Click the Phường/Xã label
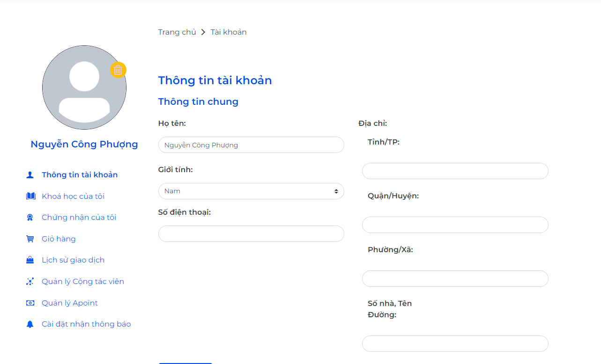This screenshot has height=364, width=601. click(390, 250)
